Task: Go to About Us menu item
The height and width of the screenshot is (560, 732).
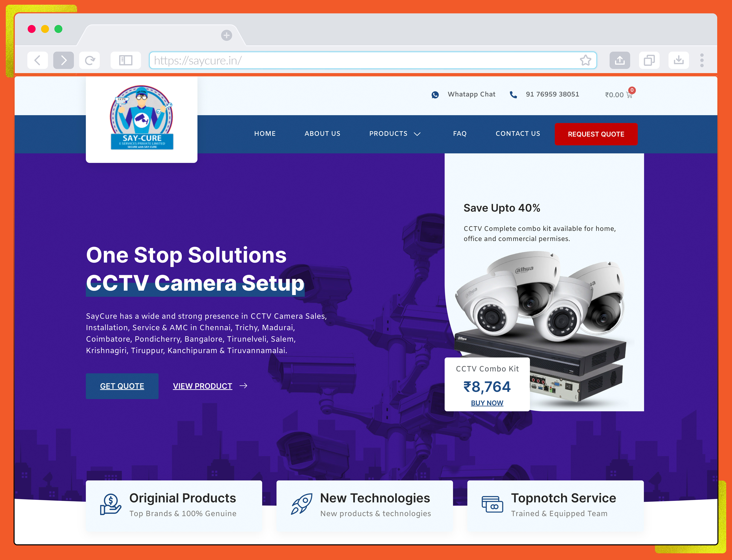Action: (x=322, y=134)
